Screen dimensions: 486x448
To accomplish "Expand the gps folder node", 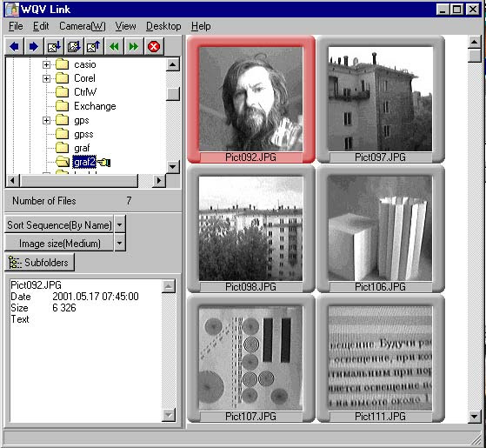I will coord(46,121).
